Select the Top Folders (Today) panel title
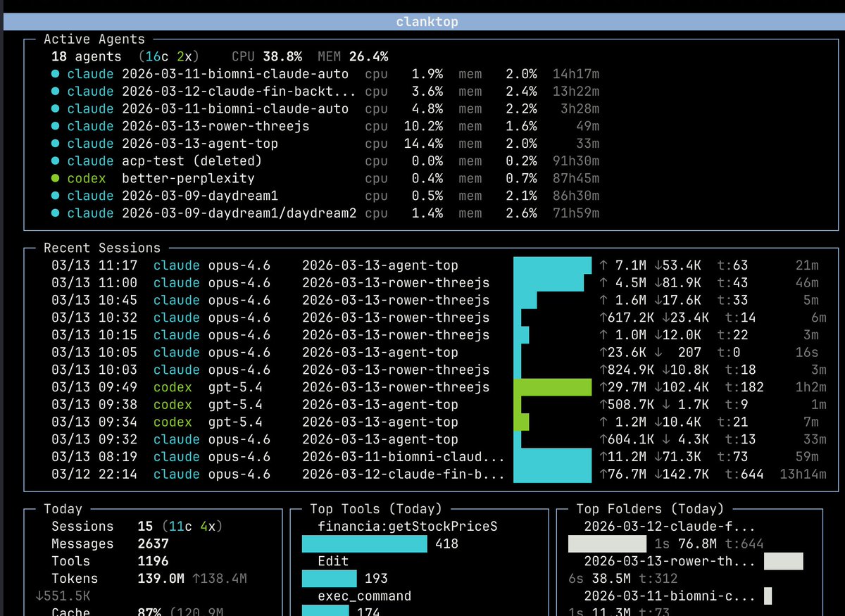Viewport: 845px width, 616px height. pyautogui.click(x=650, y=509)
